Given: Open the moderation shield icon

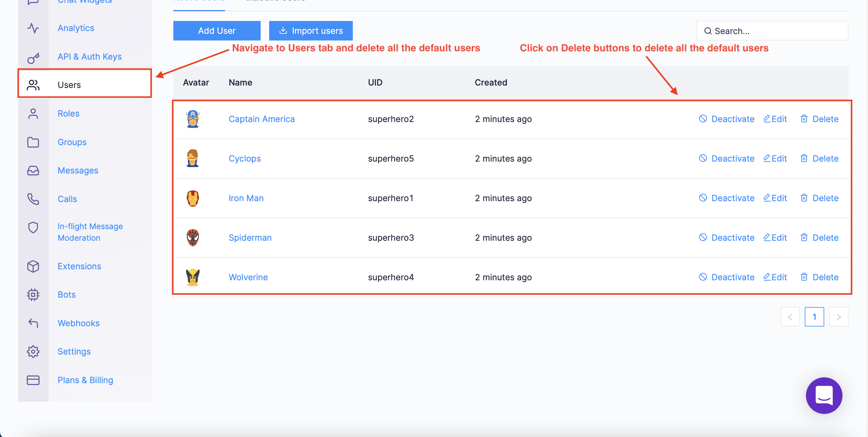Looking at the screenshot, I should pos(33,228).
